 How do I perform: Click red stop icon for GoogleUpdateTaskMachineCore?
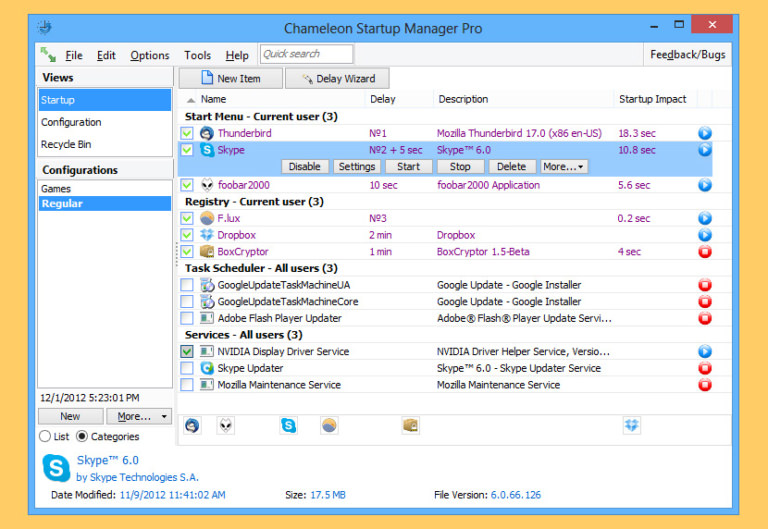(705, 302)
